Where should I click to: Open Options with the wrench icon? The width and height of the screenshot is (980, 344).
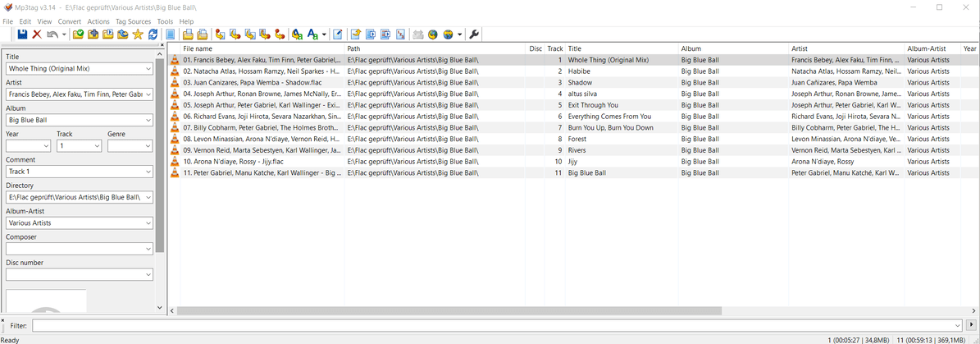pos(474,34)
